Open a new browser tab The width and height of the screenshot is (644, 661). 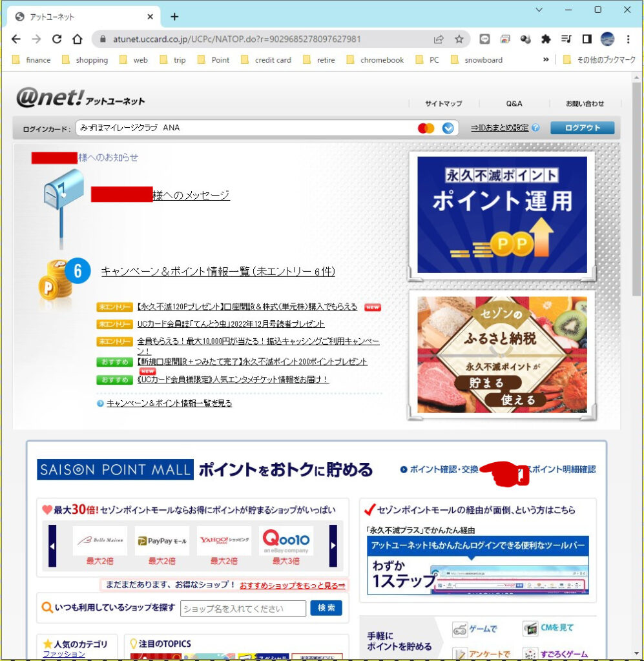point(174,17)
